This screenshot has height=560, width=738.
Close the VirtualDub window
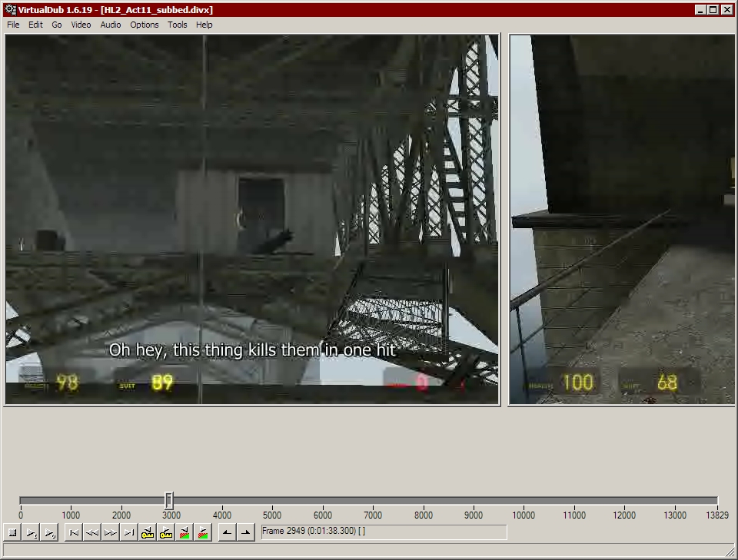(726, 9)
